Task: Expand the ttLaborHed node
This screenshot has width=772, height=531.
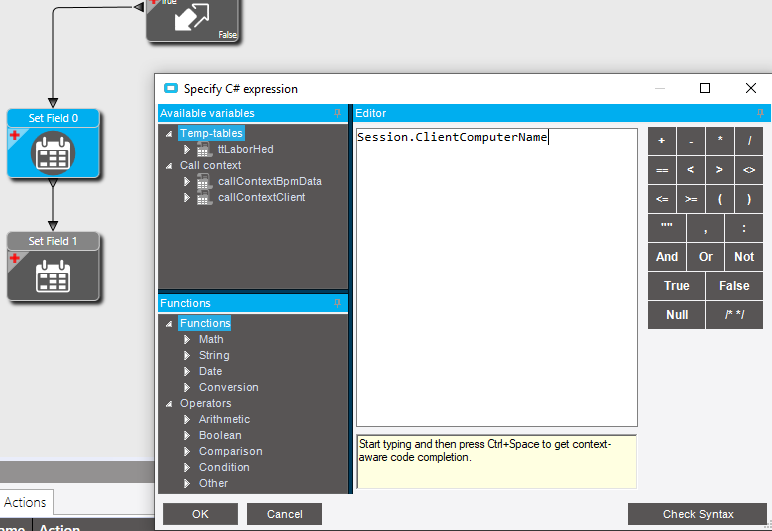Action: (x=187, y=149)
